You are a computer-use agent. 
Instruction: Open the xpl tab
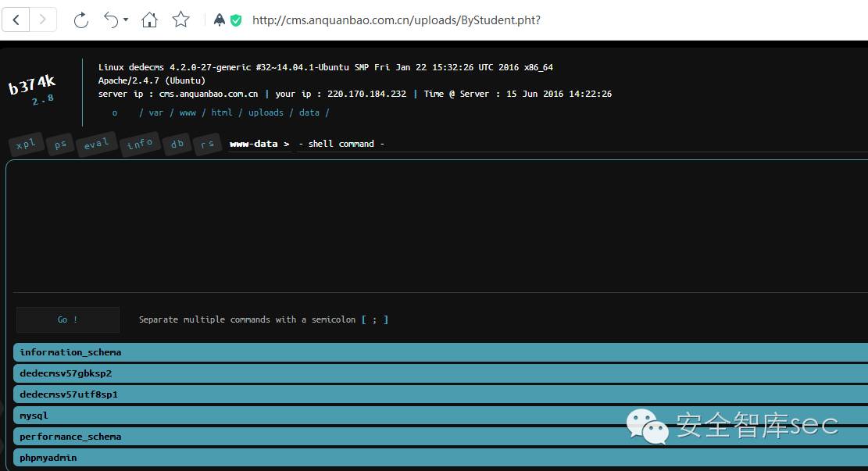26,145
